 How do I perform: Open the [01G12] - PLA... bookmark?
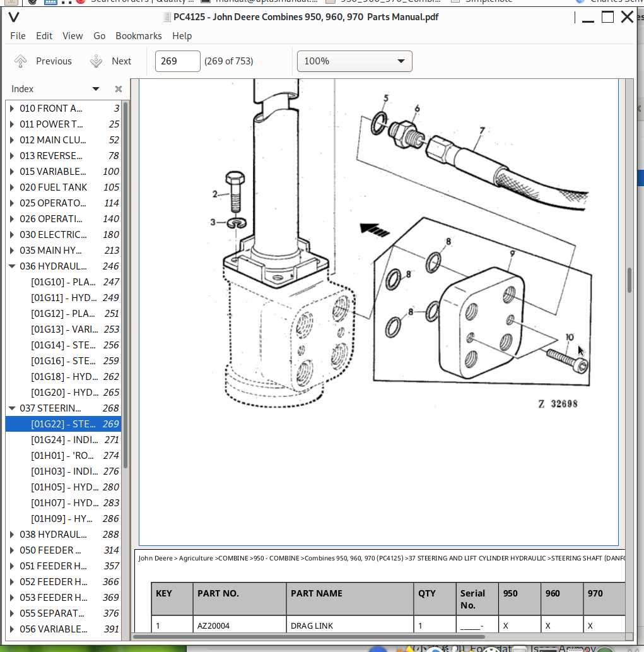click(64, 314)
